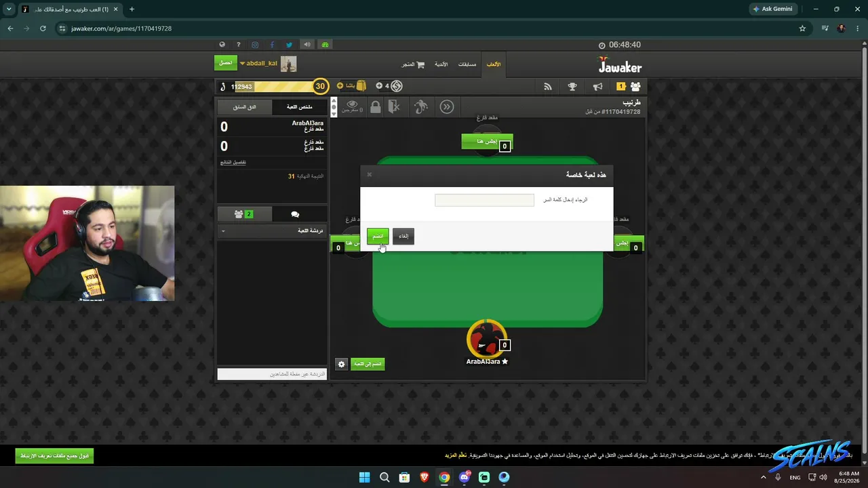Click the انضم إلى اللعبة join game button
The height and width of the screenshot is (488, 868).
[368, 364]
